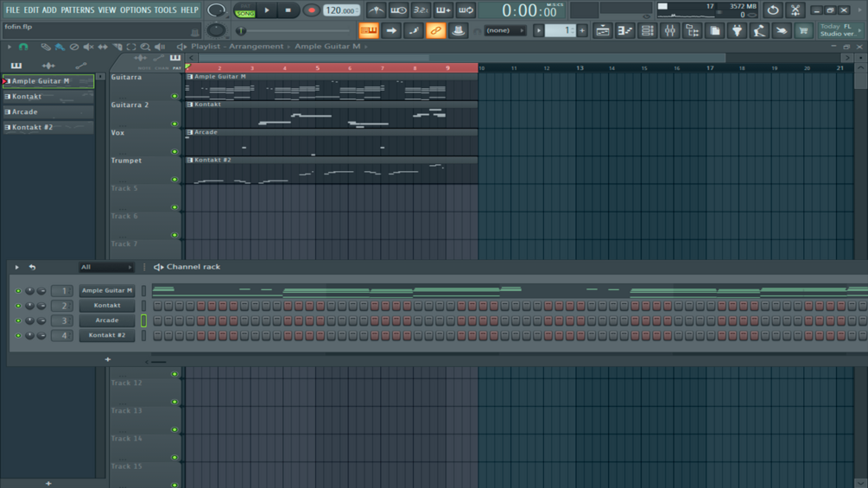Mute the Vox playlist track
The image size is (868, 488).
[174, 152]
